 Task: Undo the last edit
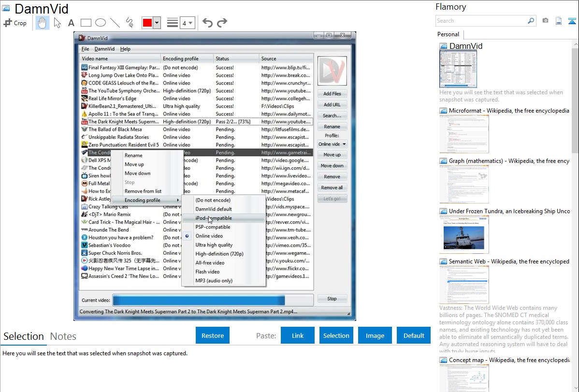(207, 23)
